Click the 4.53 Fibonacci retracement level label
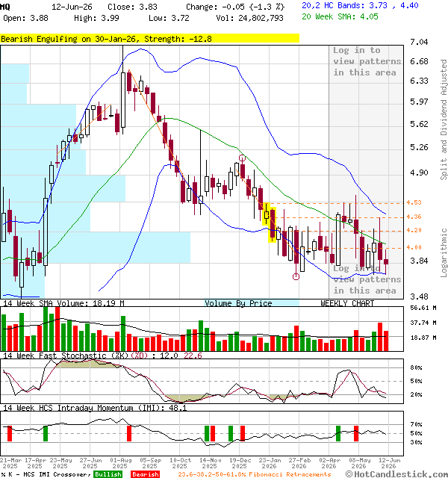 [x=414, y=202]
